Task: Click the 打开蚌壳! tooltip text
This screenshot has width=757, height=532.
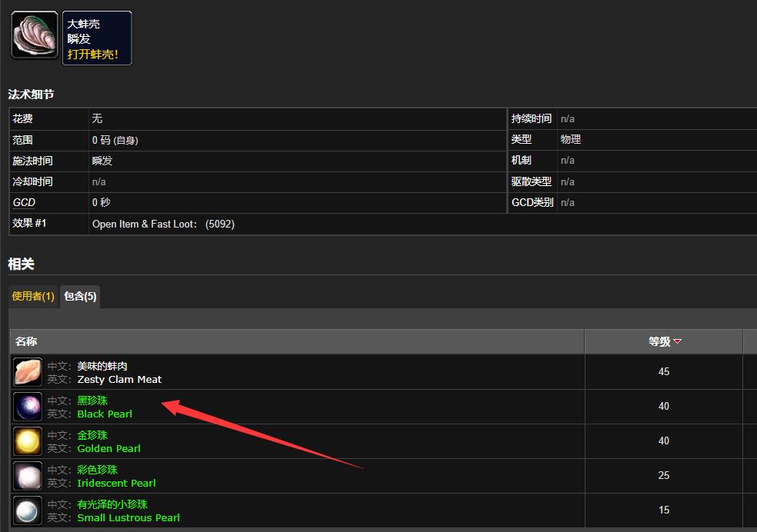Action: [x=92, y=55]
